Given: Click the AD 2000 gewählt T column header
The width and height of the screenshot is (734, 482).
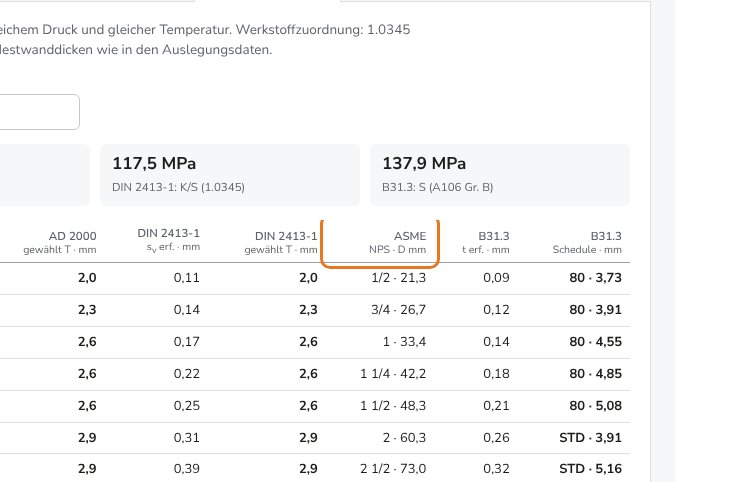Looking at the screenshot, I should point(60,242).
